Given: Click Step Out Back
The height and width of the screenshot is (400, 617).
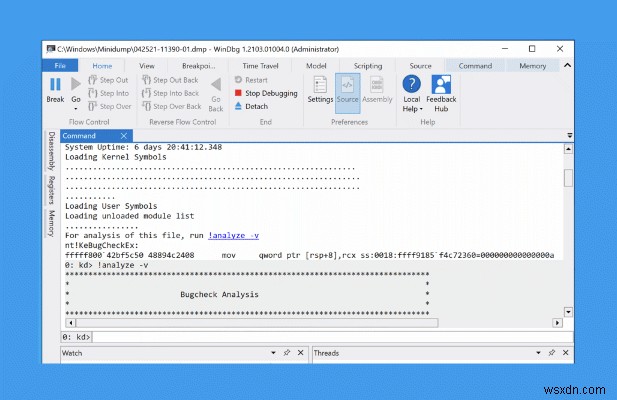Looking at the screenshot, I should (x=170, y=80).
